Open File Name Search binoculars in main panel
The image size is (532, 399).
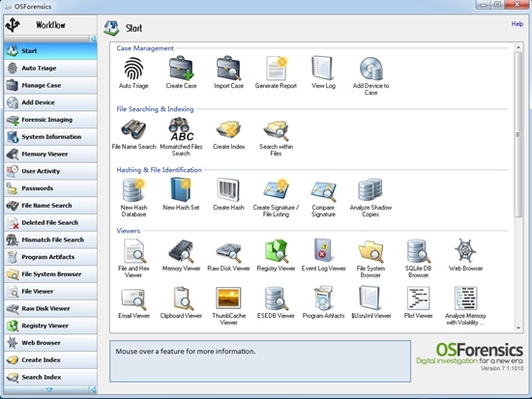click(133, 129)
